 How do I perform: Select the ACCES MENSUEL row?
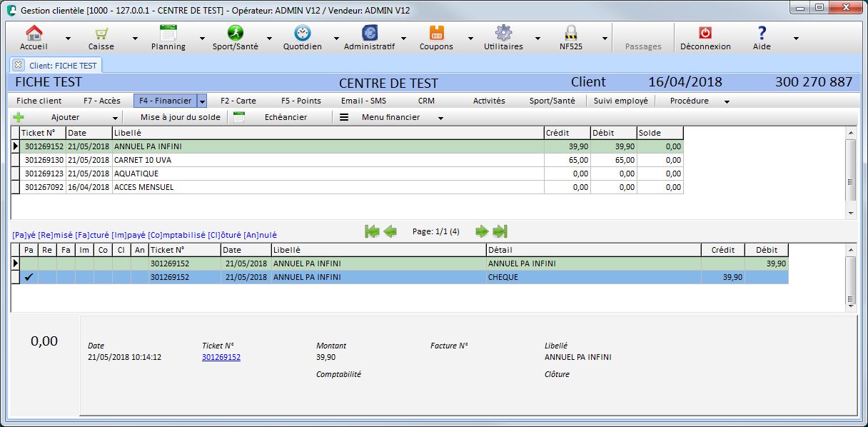pos(348,187)
